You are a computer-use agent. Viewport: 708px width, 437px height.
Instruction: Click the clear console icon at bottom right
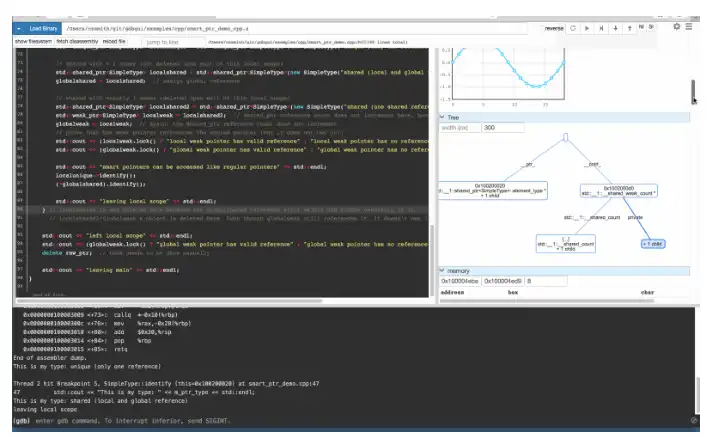tap(694, 420)
